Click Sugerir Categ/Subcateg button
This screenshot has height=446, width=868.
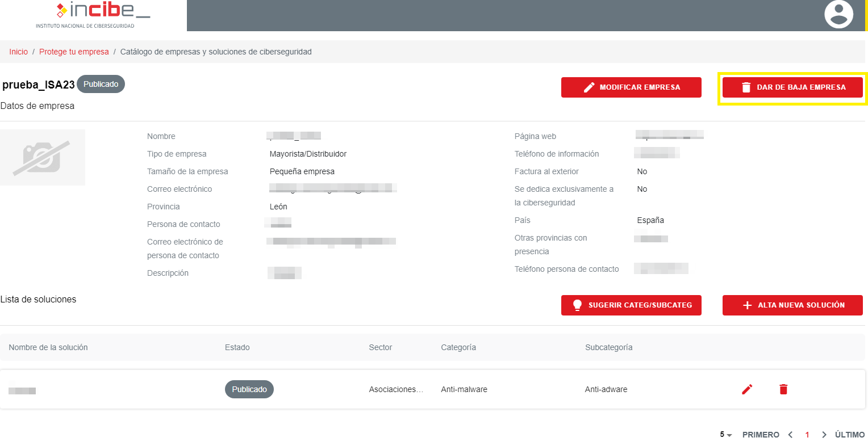click(631, 305)
